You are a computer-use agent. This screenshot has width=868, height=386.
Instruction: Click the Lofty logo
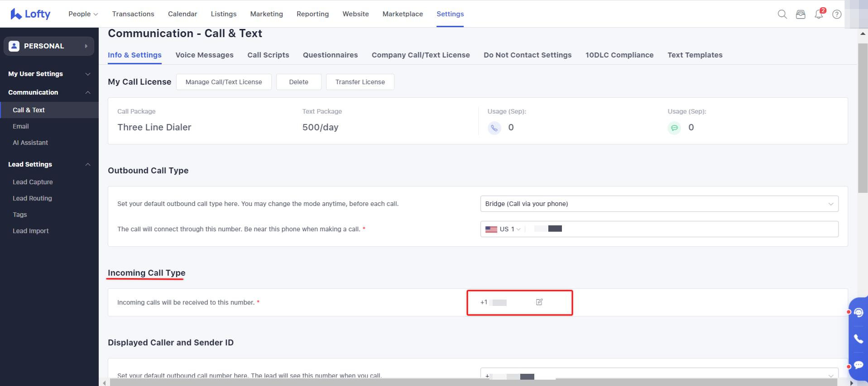(x=30, y=14)
